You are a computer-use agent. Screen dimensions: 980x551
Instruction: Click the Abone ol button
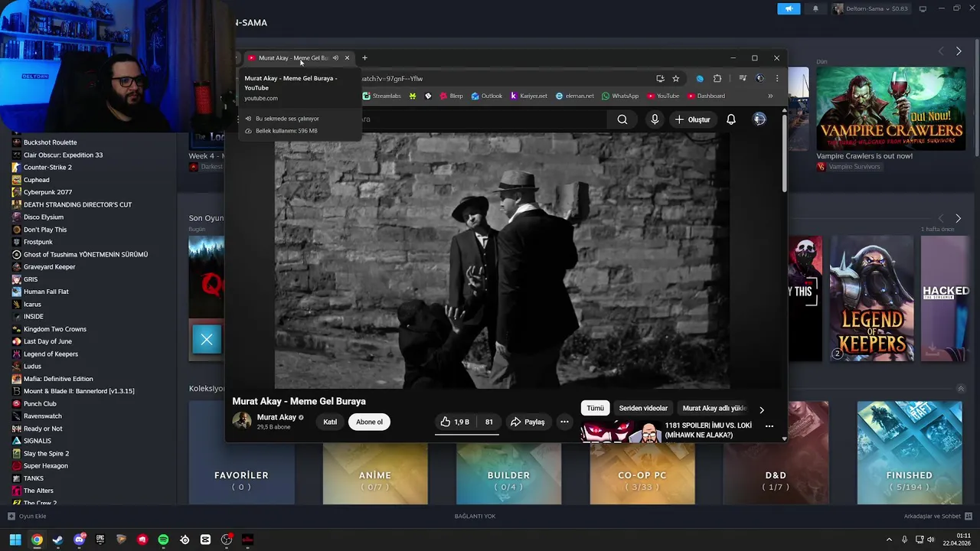369,422
